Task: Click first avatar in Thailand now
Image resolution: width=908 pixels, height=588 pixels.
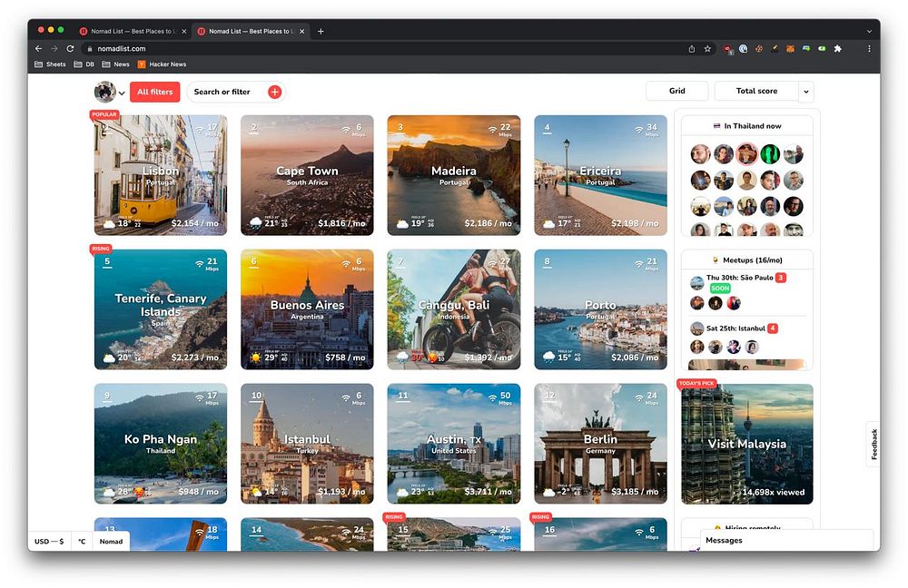Action: 700,154
